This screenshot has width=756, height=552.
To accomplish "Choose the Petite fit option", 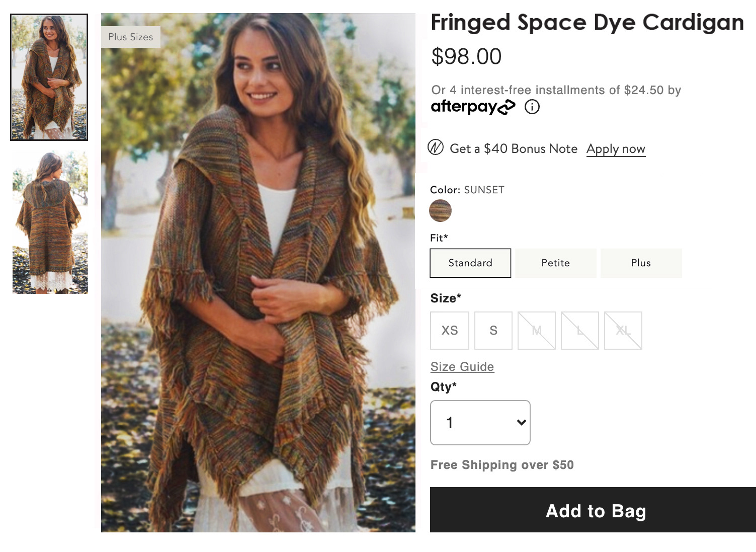I will tap(555, 263).
